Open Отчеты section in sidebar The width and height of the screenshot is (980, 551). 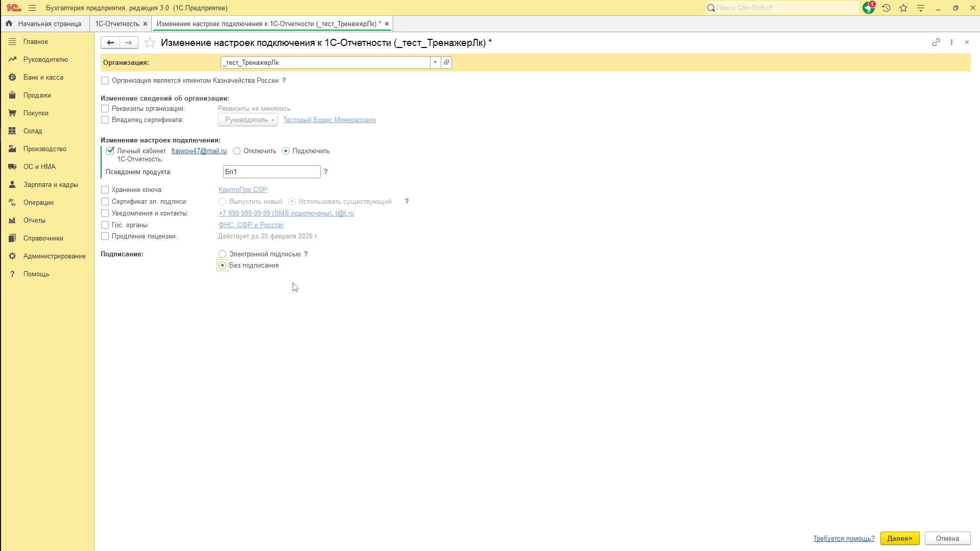tap(47, 221)
